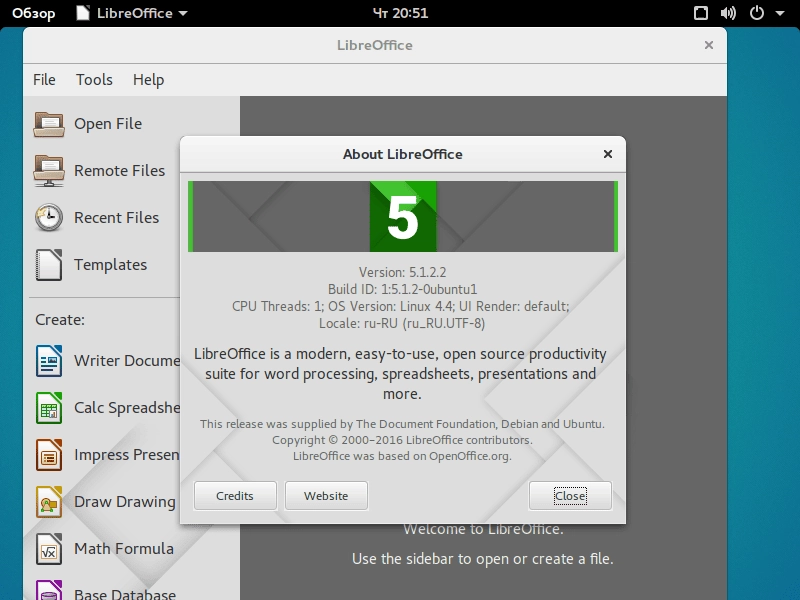Click the Math Formula icon
800x600 pixels.
tap(49, 548)
